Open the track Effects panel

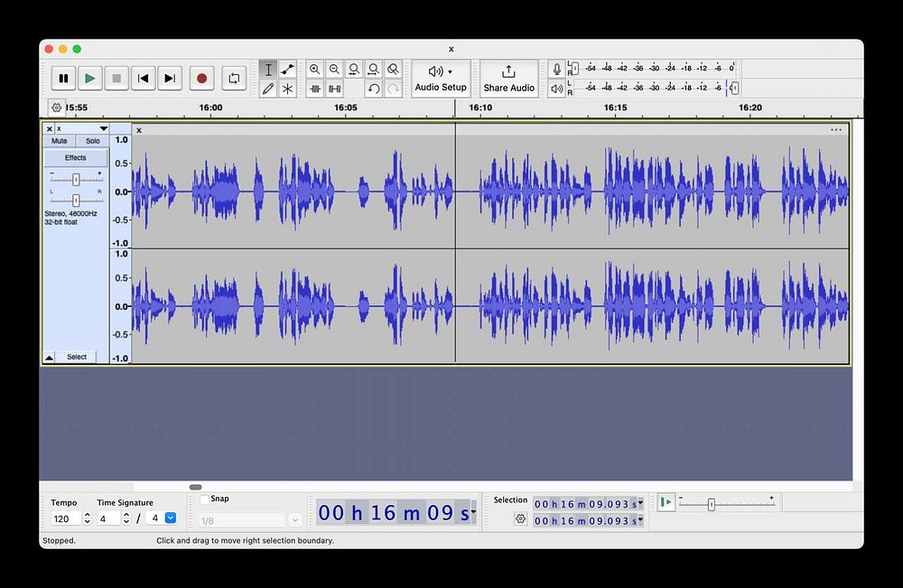[76, 158]
